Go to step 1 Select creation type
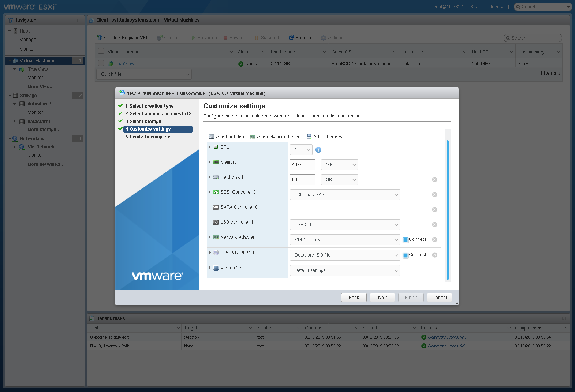The width and height of the screenshot is (575, 392). point(149,106)
